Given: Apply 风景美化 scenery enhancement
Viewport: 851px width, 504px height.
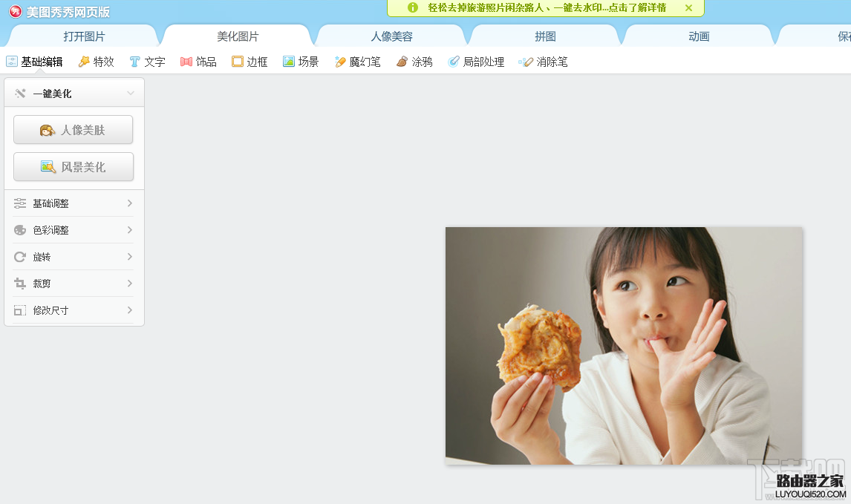Looking at the screenshot, I should click(x=72, y=166).
